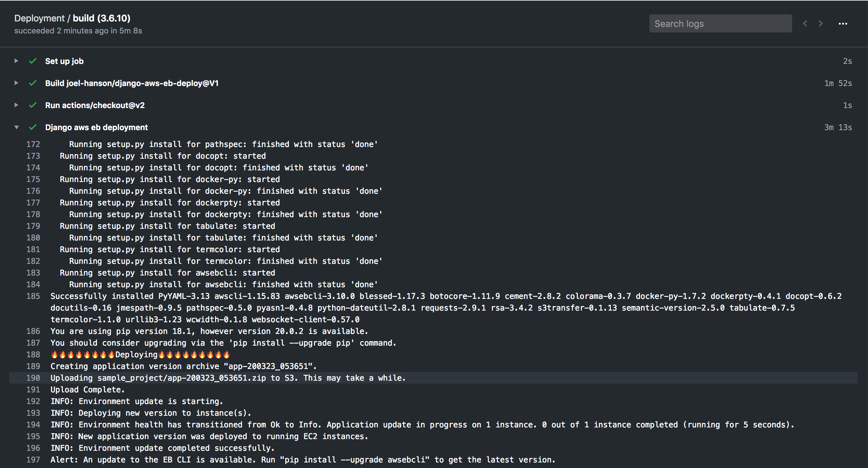Click 'Creating application version archive' log line

(184, 366)
